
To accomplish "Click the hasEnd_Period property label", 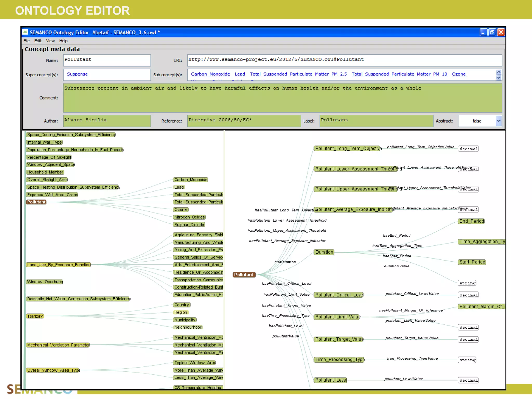I will pyautogui.click(x=397, y=235).
